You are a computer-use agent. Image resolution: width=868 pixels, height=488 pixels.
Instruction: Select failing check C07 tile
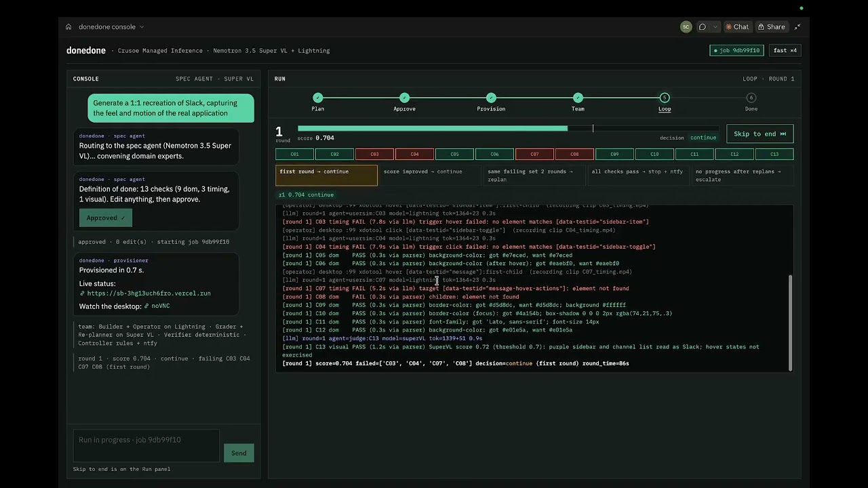534,154
